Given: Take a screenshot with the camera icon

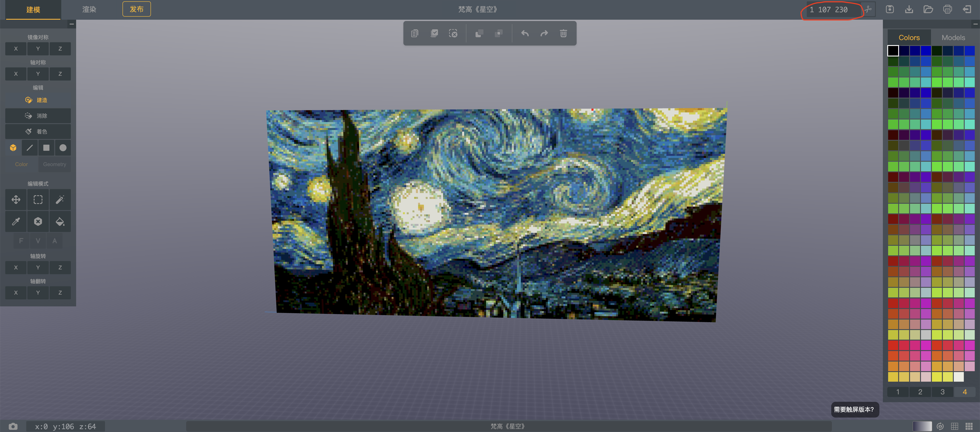Looking at the screenshot, I should 13,426.
